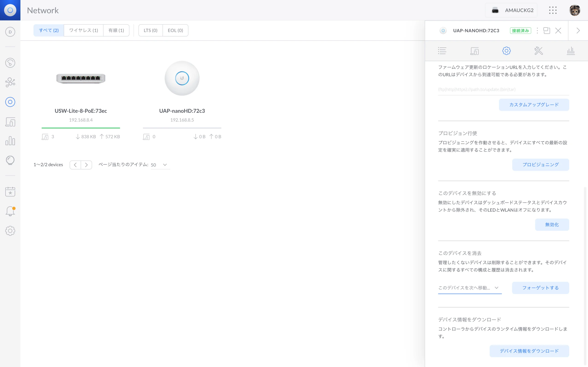Open Insights lightbulb icon in sidebar
Screen dimensions: 588x367
tap(10, 160)
